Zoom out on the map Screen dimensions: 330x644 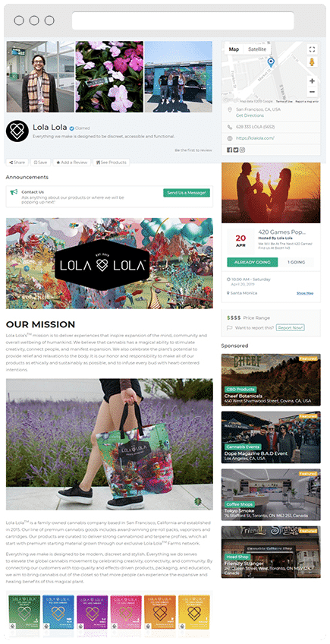(x=312, y=92)
